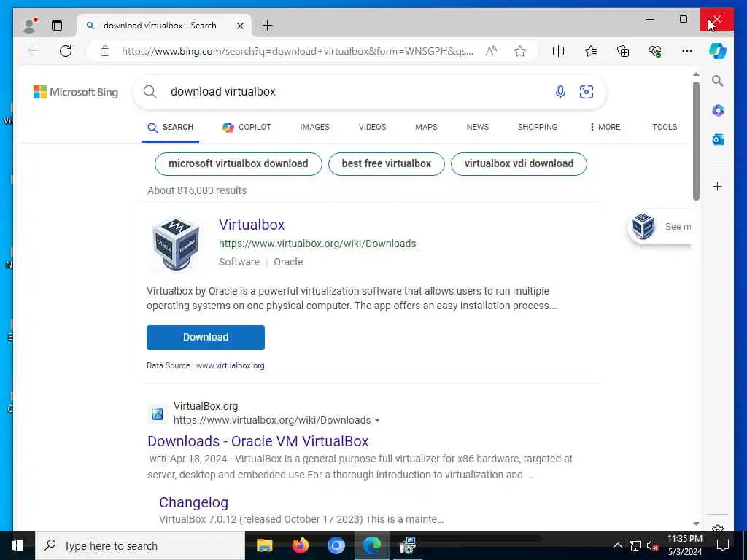Open the Outlook sidebar icon

718,139
